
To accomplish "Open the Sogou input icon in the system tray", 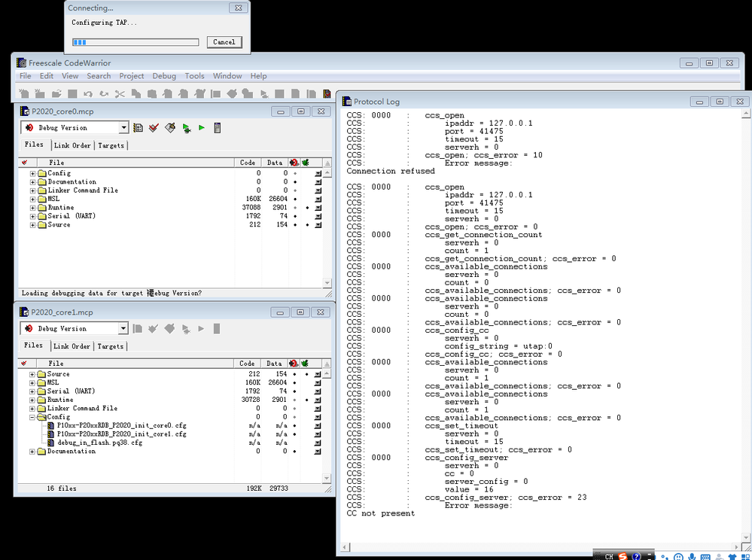I will [623, 555].
